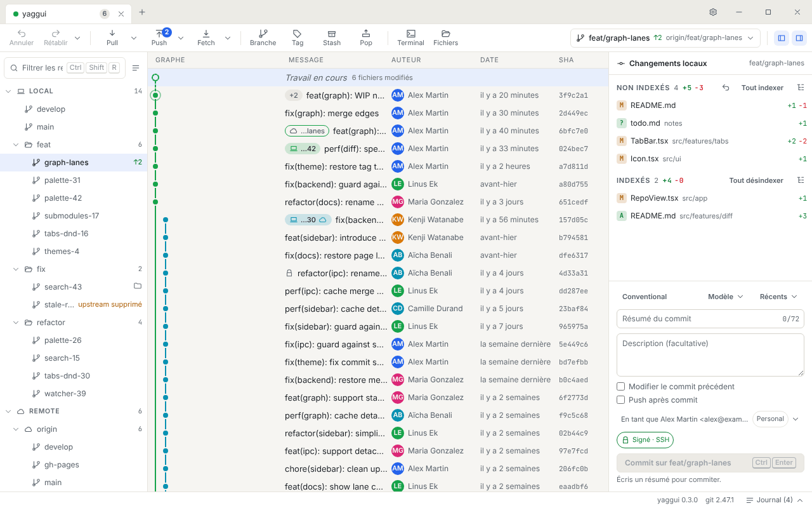Create a new Tag via toolbar
The width and height of the screenshot is (812, 508).
point(298,34)
